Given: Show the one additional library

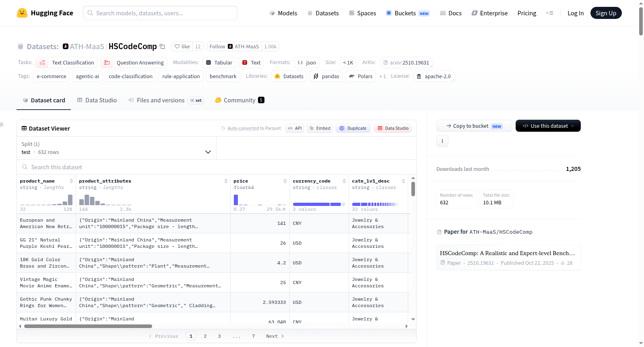Looking at the screenshot, I should pyautogui.click(x=382, y=76).
